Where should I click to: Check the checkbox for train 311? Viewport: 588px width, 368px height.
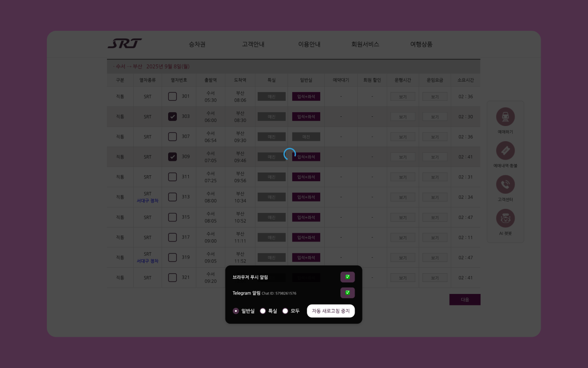pyautogui.click(x=172, y=177)
